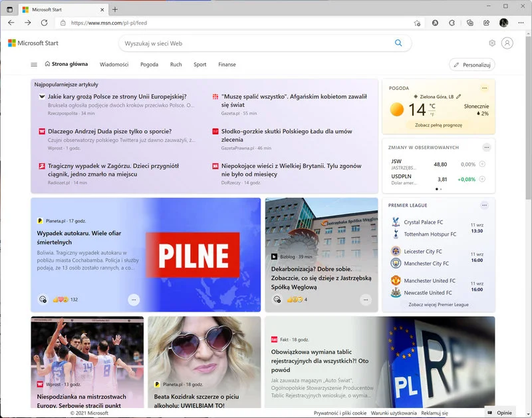Add USDPLN to watchlist
The image size is (532, 418).
(482, 179)
